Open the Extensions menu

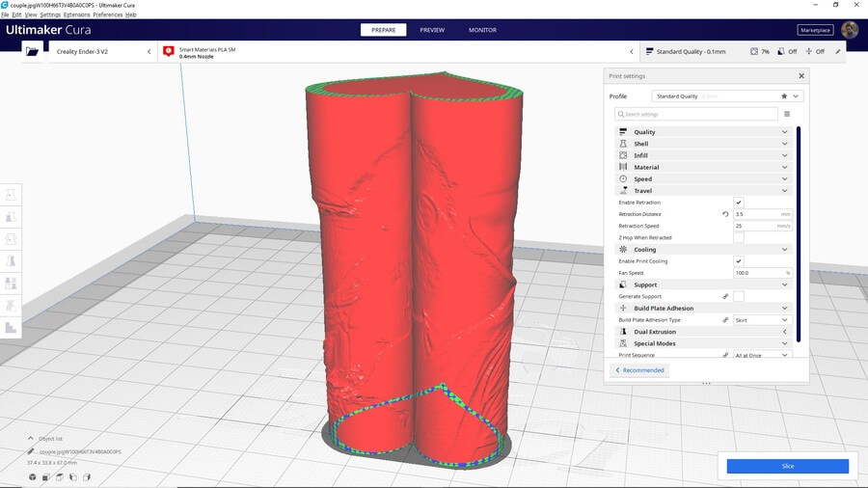pos(76,15)
